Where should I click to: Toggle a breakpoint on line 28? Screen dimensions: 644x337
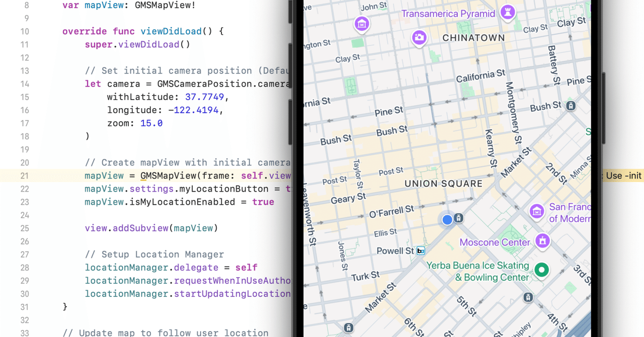(25, 267)
